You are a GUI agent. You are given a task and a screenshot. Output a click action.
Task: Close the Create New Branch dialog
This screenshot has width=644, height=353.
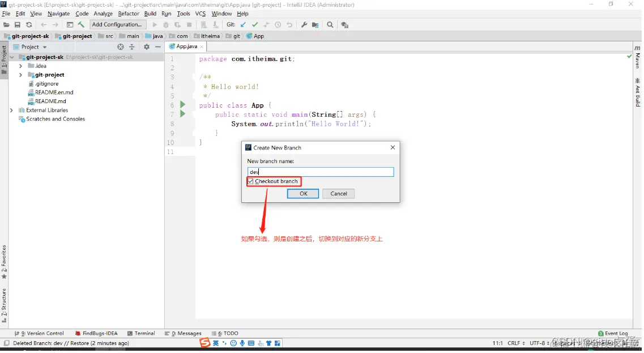(x=393, y=147)
